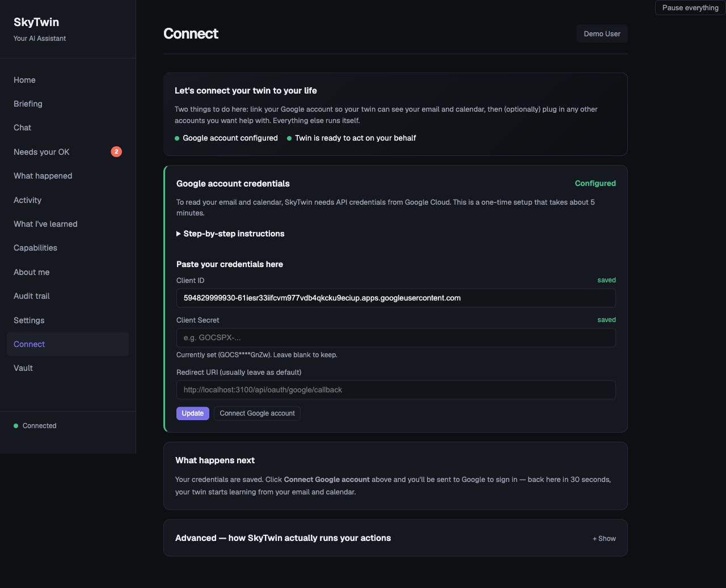
Task: Click the Google account credentials heading
Action: [233, 184]
